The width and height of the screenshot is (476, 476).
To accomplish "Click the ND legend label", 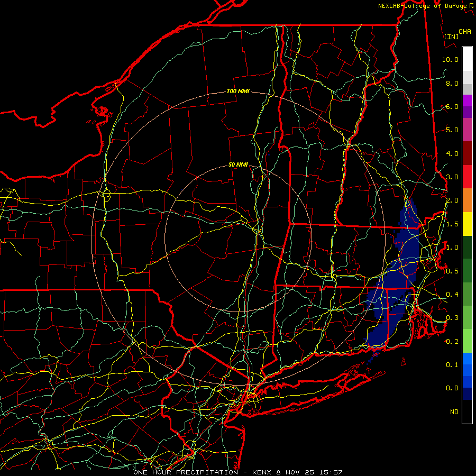I will coord(454,412).
